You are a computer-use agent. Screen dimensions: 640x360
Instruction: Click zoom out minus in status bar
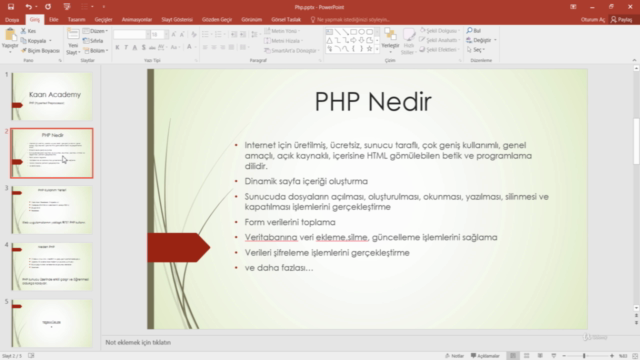564,356
